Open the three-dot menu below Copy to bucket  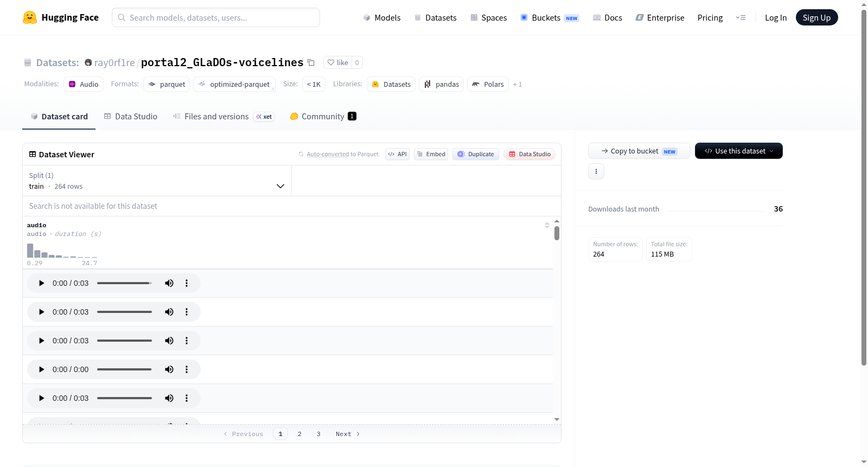pos(596,171)
